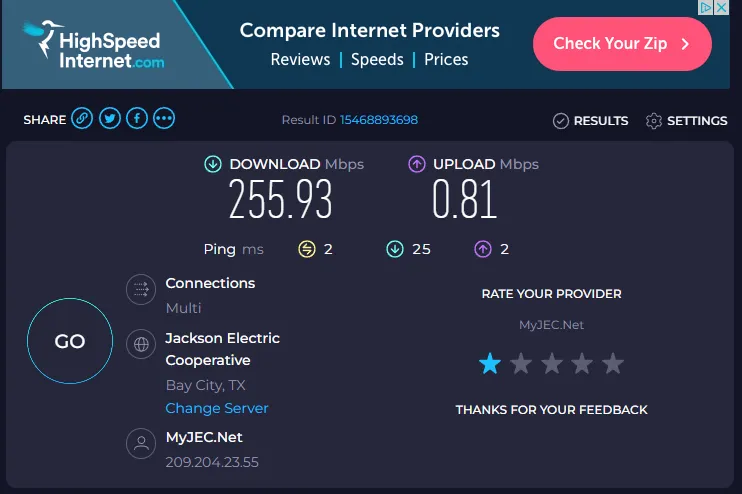Click the user profile icon
This screenshot has height=494, width=742.
(x=141, y=443)
